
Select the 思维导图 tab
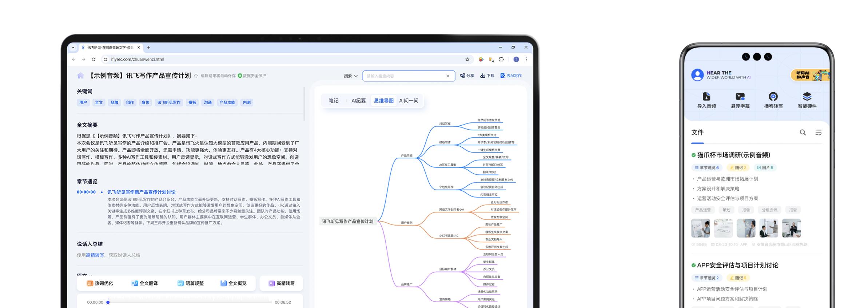[383, 101]
